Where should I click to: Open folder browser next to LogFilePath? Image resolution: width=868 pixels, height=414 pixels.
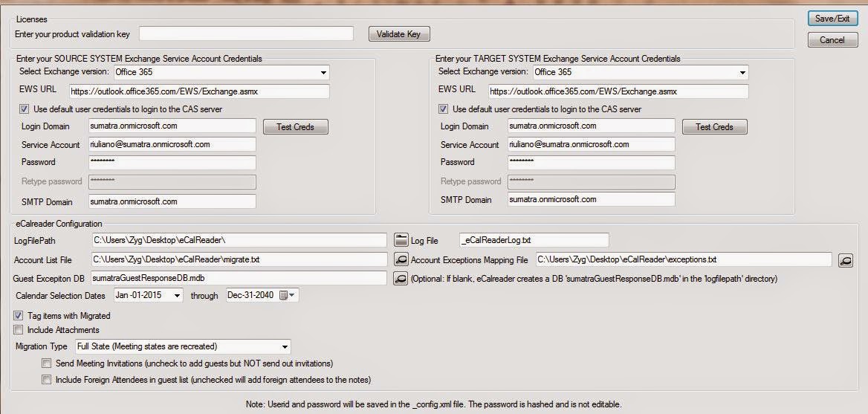401,240
